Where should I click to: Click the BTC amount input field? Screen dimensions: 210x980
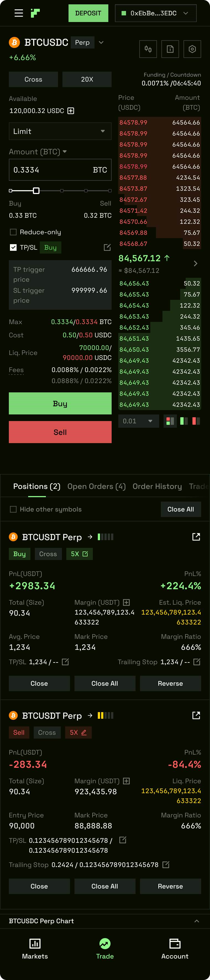coord(60,170)
